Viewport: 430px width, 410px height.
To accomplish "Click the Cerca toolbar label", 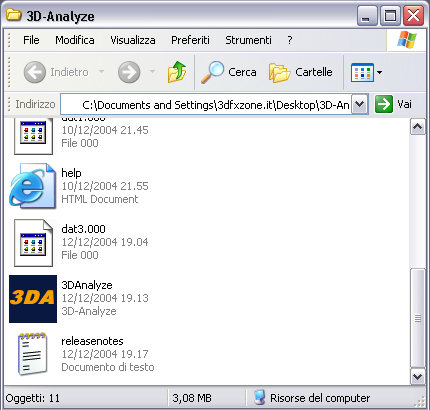I will [x=242, y=72].
